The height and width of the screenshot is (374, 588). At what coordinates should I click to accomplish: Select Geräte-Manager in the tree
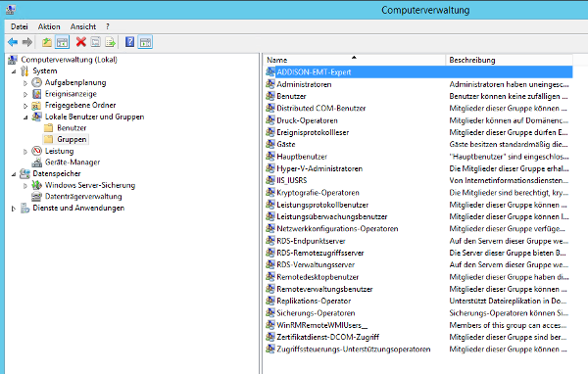[73, 163]
